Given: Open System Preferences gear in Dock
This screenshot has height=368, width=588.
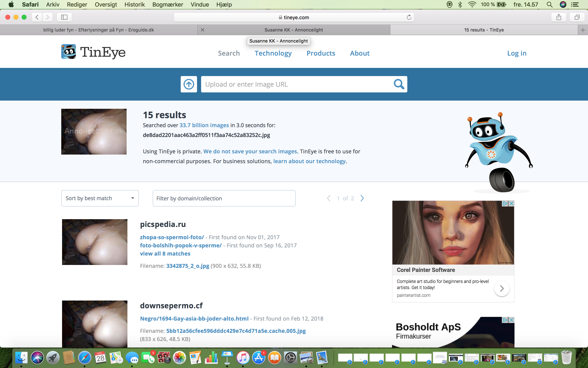Looking at the screenshot, I should click(290, 358).
